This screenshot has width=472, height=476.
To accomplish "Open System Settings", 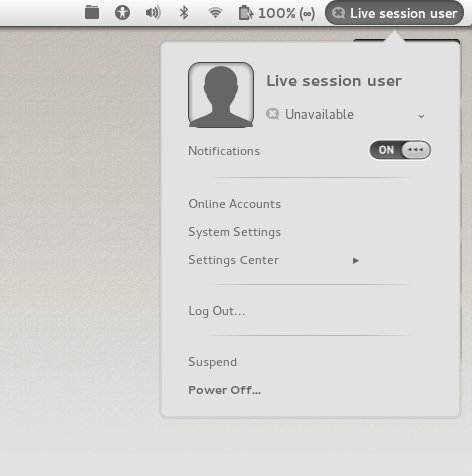I will (x=235, y=232).
